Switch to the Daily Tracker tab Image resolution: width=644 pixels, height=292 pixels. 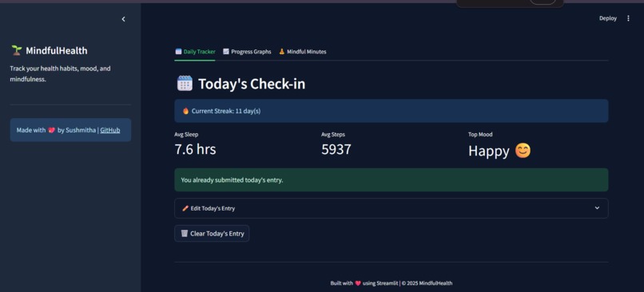pyautogui.click(x=195, y=52)
